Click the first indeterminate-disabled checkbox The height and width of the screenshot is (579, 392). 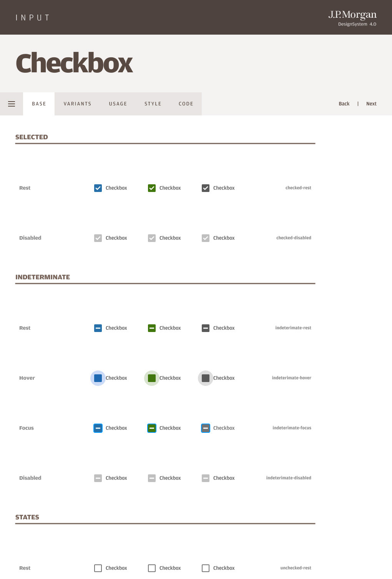pyautogui.click(x=98, y=478)
